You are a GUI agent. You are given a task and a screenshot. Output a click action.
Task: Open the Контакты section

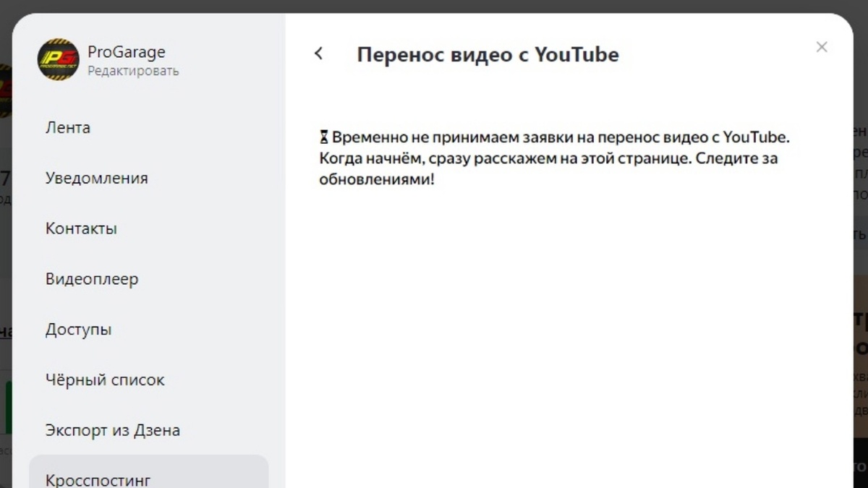pos(81,229)
